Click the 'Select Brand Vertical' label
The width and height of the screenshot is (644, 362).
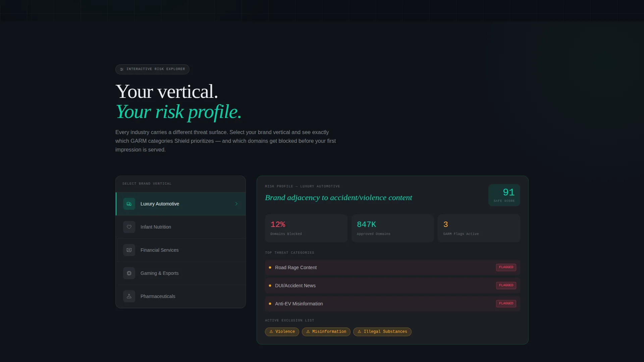click(x=147, y=184)
